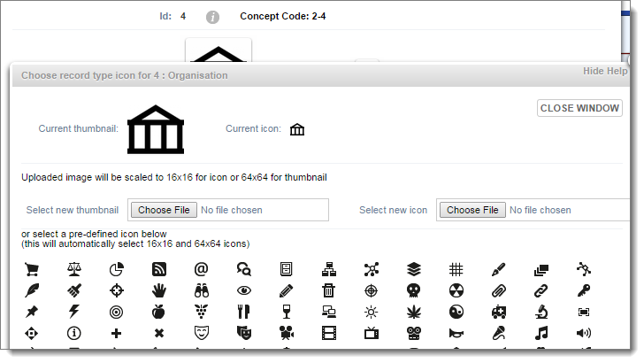Image resolution: width=644 pixels, height=363 pixels.
Task: Select the sun icon
Action: [372, 313]
